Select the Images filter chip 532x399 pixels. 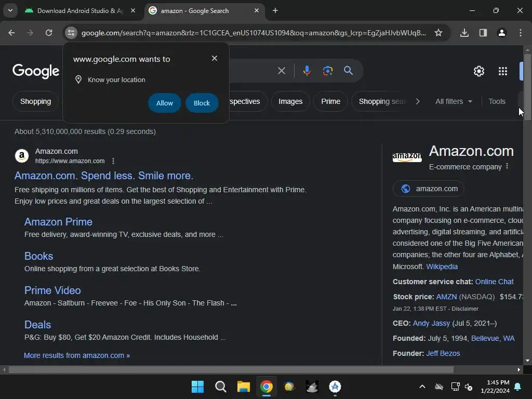[x=290, y=101]
